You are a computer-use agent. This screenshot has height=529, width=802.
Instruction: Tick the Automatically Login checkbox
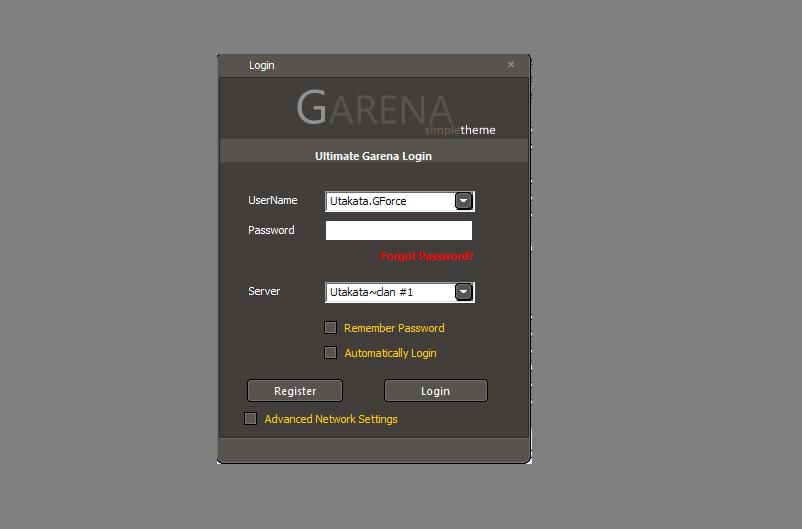(x=331, y=353)
